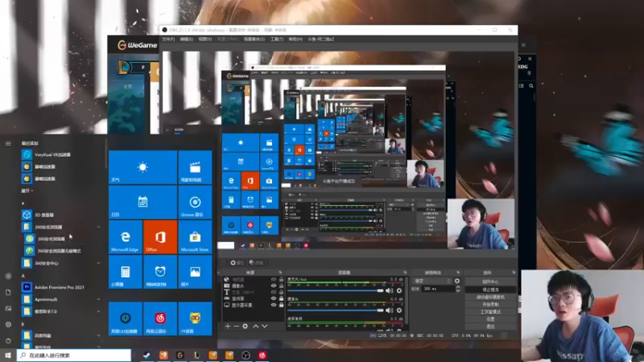Image resolution: width=644 pixels, height=362 pixels.
Task: Open camera mixer channel settings gear
Action: coord(398,311)
